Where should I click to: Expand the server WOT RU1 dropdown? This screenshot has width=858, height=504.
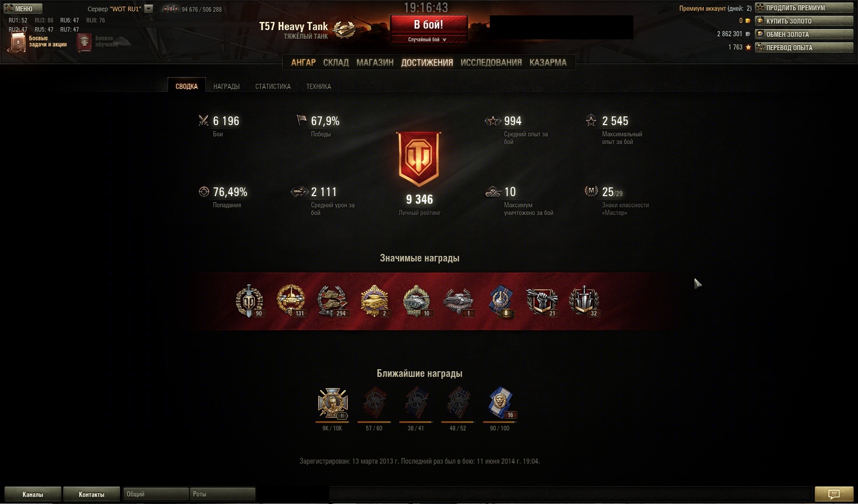click(149, 9)
